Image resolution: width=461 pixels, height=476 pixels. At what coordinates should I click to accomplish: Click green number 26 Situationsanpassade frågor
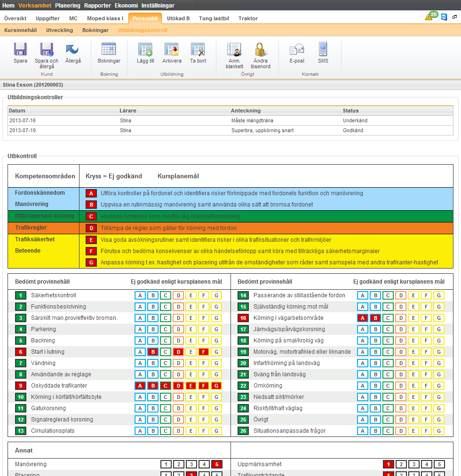point(243,431)
